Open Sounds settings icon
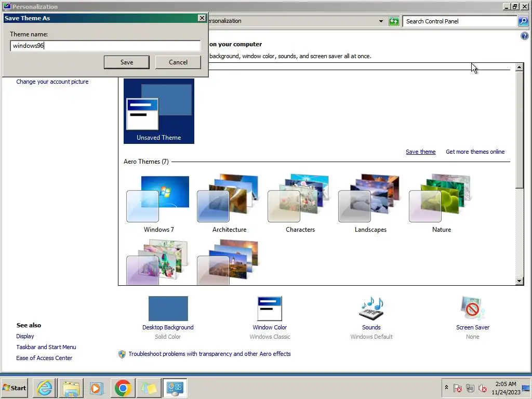 tap(371, 309)
